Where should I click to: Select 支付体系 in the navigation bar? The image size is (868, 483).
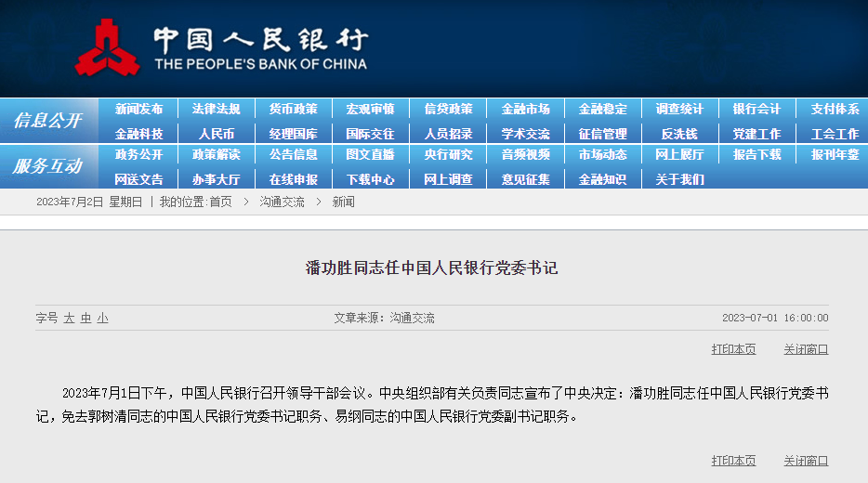coord(834,109)
